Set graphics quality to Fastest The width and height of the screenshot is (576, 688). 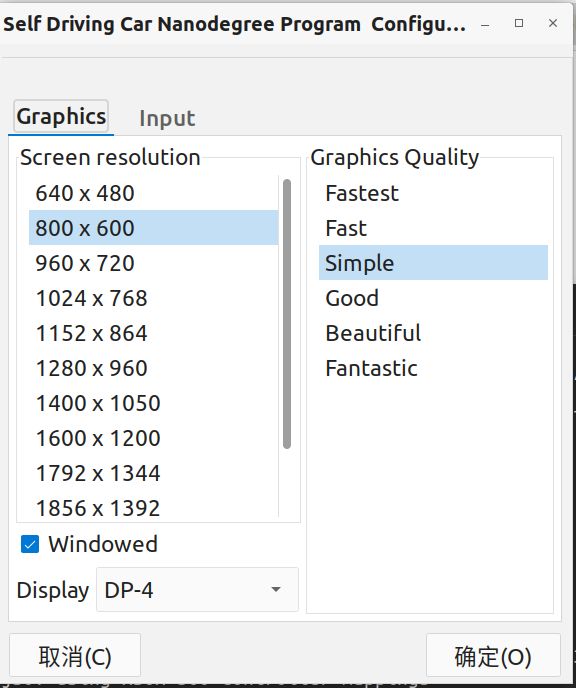(433, 193)
